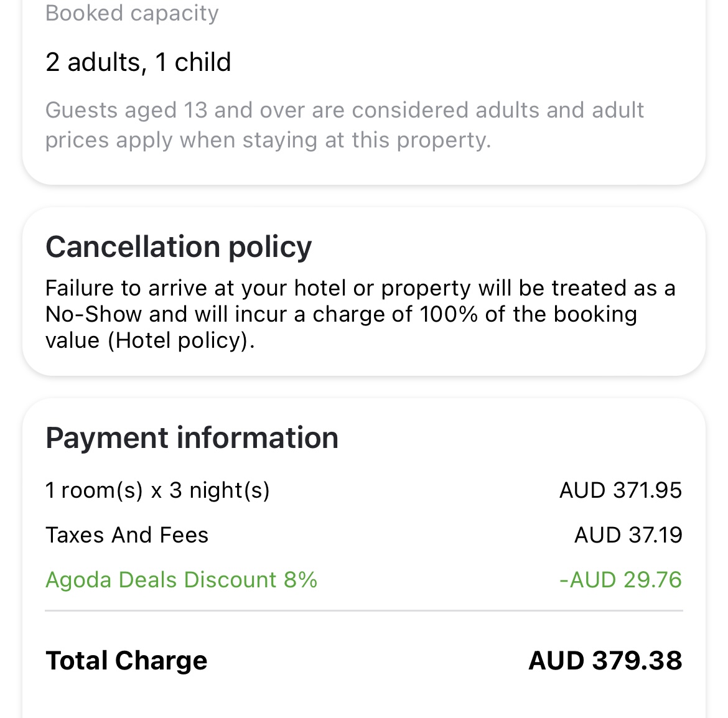Tap the Taxes And Fees row label
This screenshot has height=718, width=728.
(x=127, y=535)
